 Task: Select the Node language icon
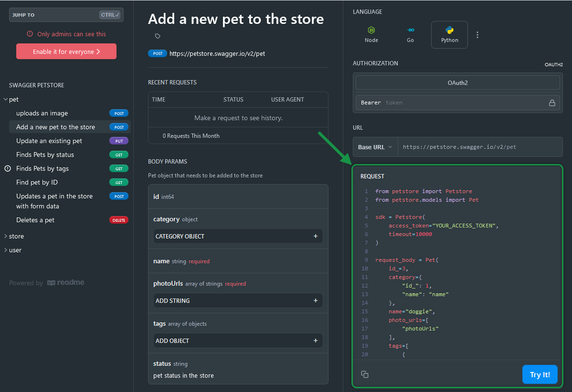click(x=371, y=34)
